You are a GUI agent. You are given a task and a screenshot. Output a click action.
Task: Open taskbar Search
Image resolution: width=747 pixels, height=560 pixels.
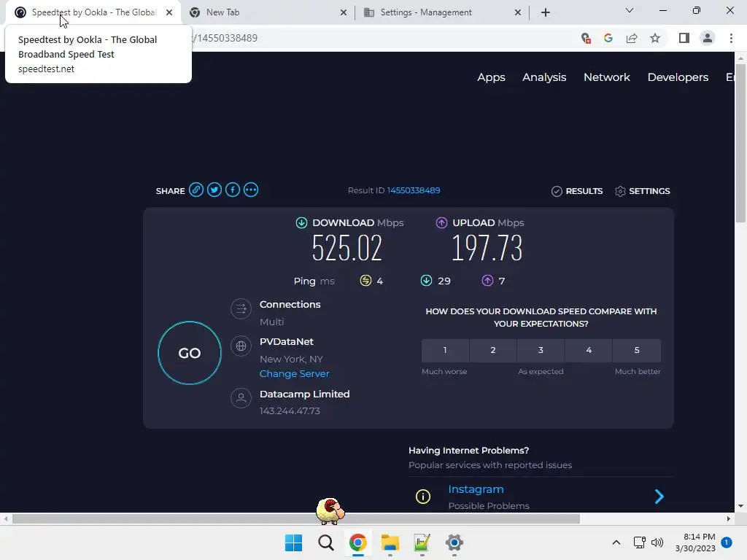point(326,542)
